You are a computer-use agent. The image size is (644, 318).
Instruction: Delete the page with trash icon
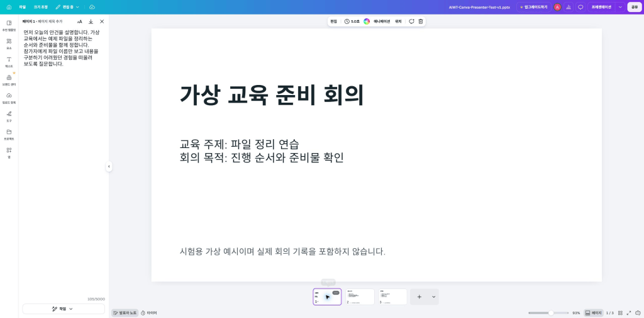click(421, 21)
